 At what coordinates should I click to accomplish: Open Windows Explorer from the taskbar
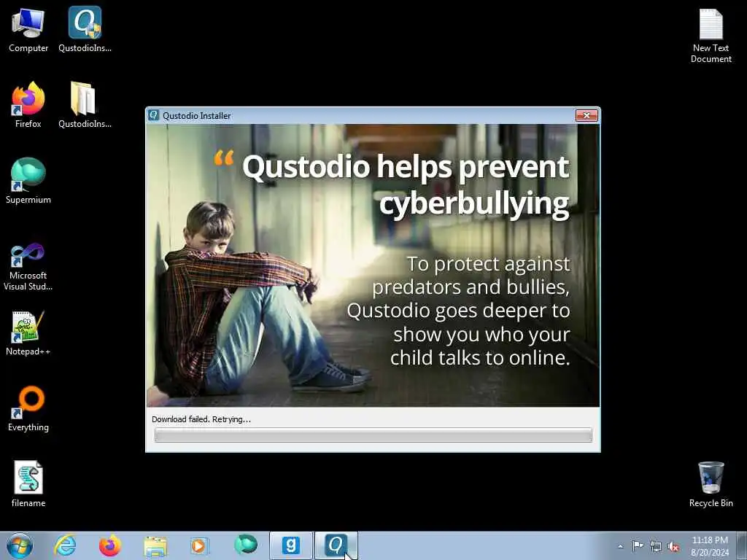point(155,546)
